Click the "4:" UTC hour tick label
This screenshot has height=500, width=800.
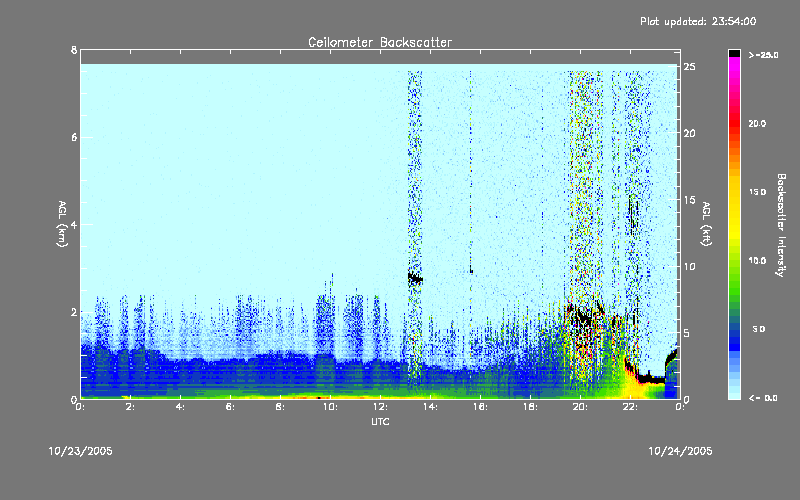point(181,407)
